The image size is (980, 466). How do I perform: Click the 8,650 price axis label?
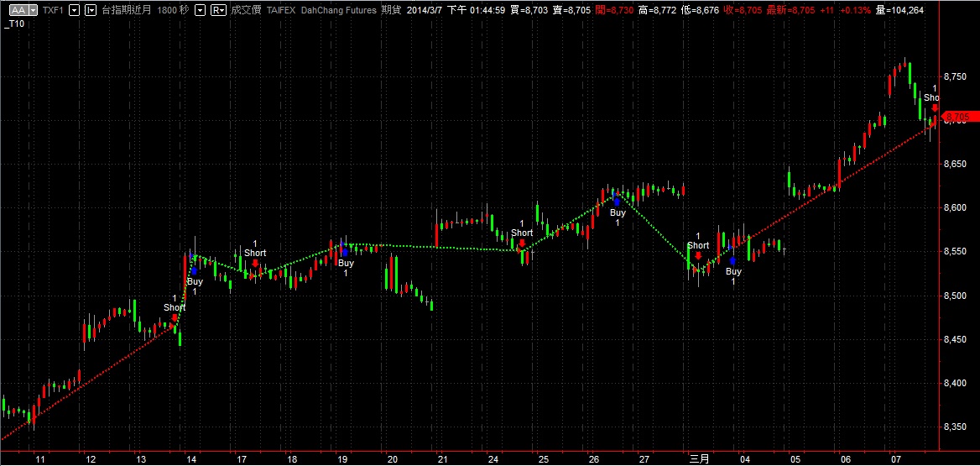(x=957, y=164)
